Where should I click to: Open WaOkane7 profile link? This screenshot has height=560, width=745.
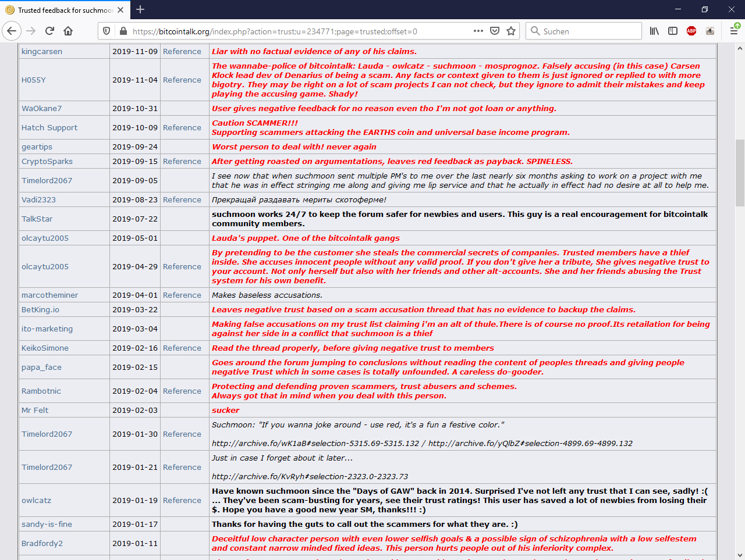point(41,108)
